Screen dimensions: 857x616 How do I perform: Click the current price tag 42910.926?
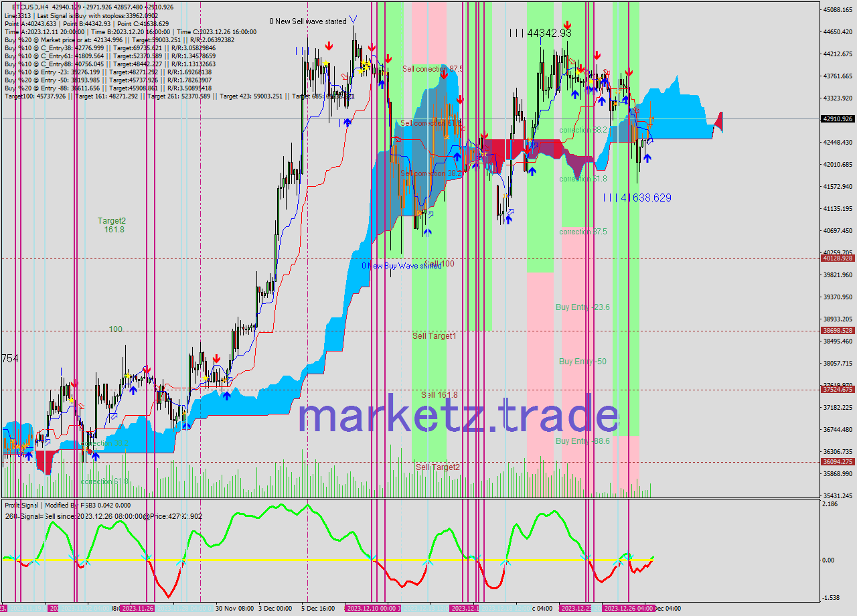pyautogui.click(x=838, y=119)
